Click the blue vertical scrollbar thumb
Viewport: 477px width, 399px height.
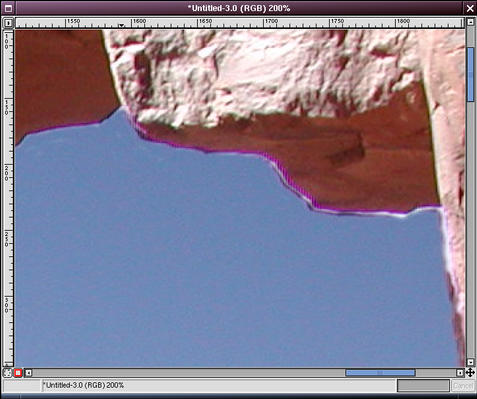coord(470,74)
